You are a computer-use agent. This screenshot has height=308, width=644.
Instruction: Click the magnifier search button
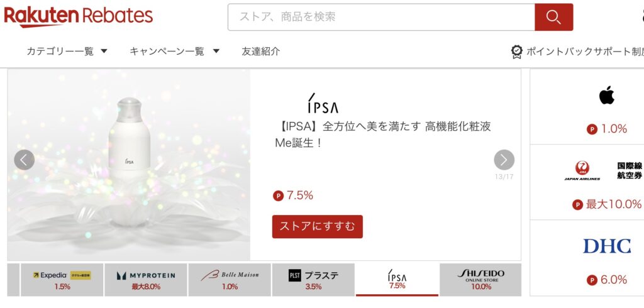[553, 17]
